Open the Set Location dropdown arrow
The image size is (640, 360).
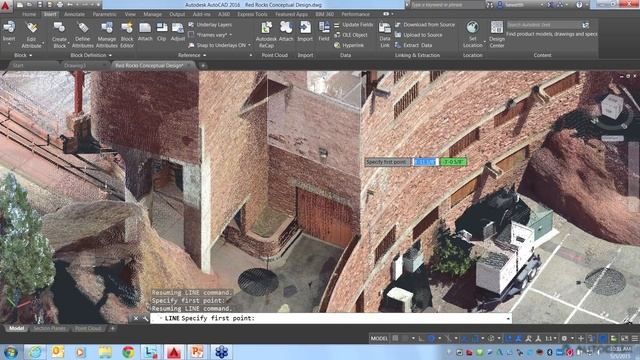point(484,41)
